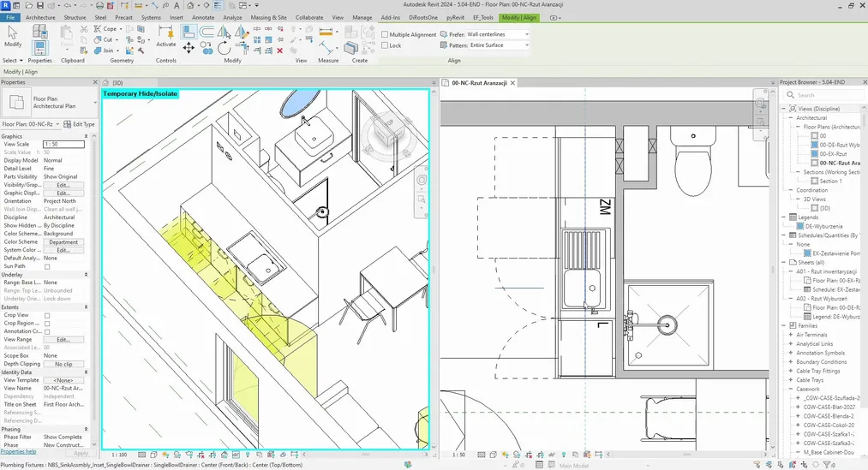Select the Copy tool with circles
The height and width of the screenshot is (470, 868).
[207, 49]
